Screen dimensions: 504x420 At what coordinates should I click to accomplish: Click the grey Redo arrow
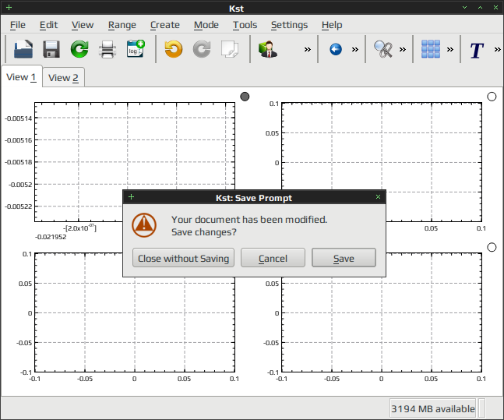[x=202, y=49]
